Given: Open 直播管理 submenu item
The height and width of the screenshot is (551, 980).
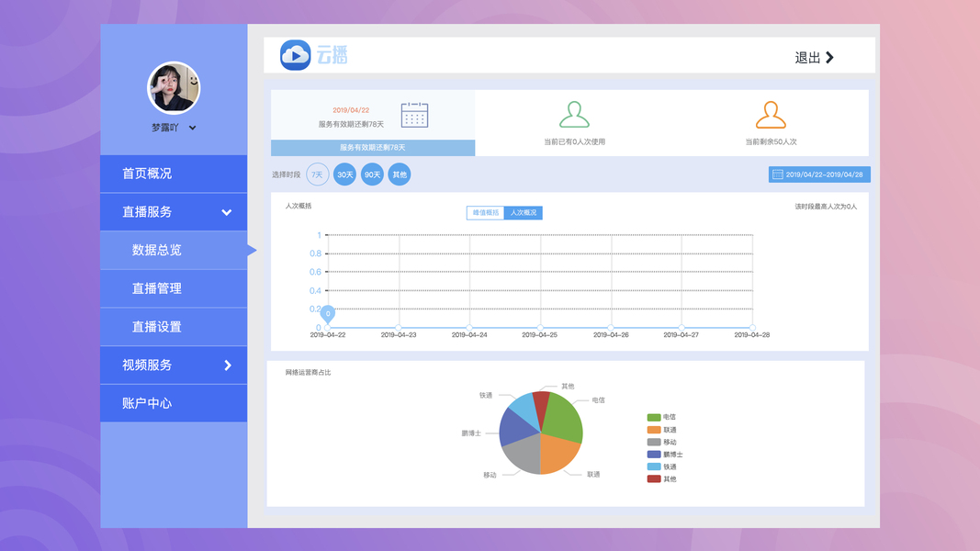Looking at the screenshot, I should click(x=174, y=288).
